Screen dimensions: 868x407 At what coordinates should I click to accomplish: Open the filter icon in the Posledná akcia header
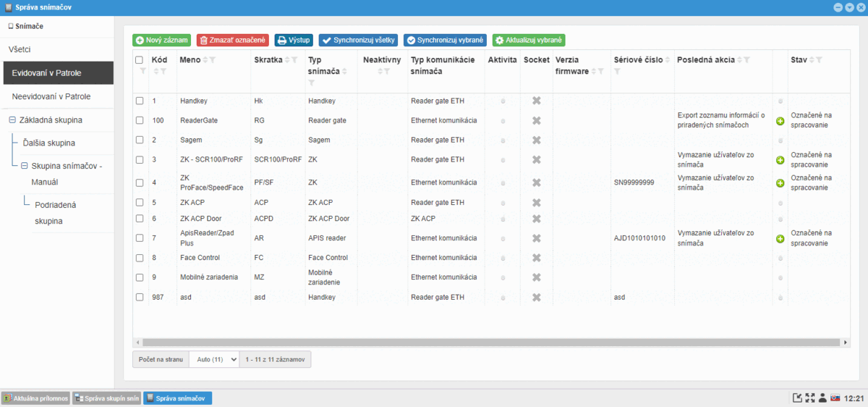(746, 60)
